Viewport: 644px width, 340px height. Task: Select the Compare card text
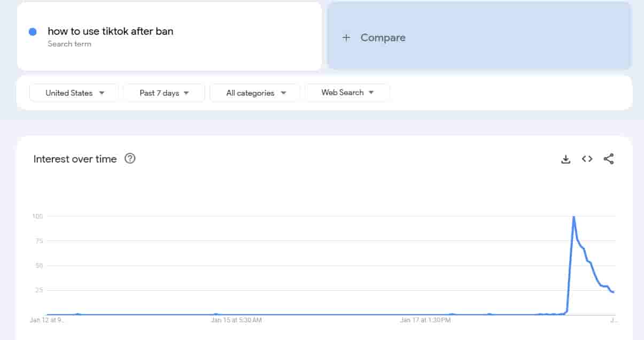click(x=383, y=37)
